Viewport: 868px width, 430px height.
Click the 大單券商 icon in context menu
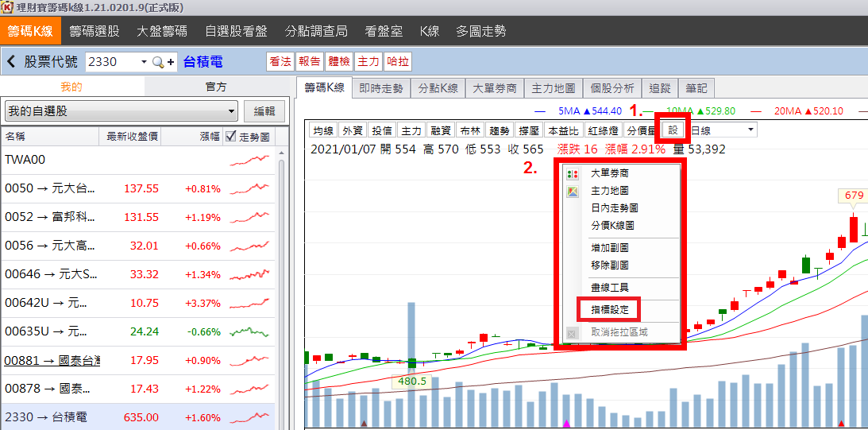(x=572, y=173)
